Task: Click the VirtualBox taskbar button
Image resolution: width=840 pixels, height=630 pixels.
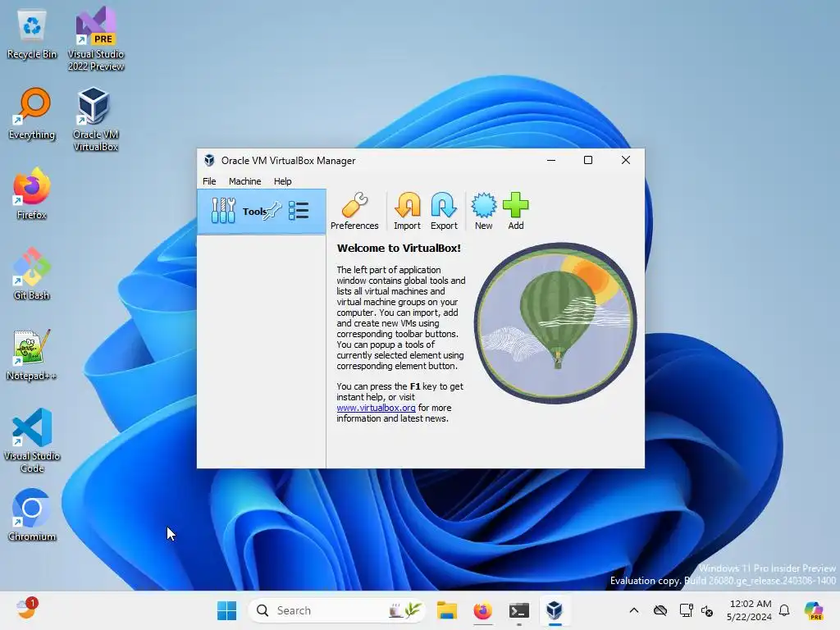Action: [x=555, y=610]
